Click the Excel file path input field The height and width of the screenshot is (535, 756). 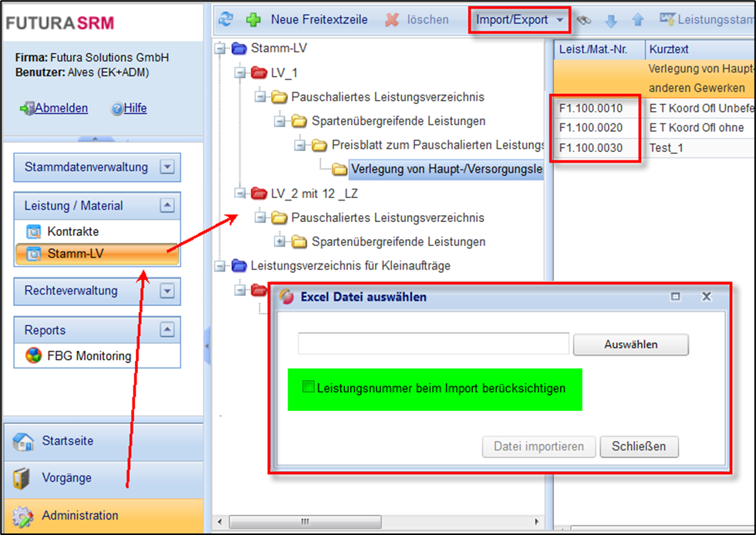433,344
